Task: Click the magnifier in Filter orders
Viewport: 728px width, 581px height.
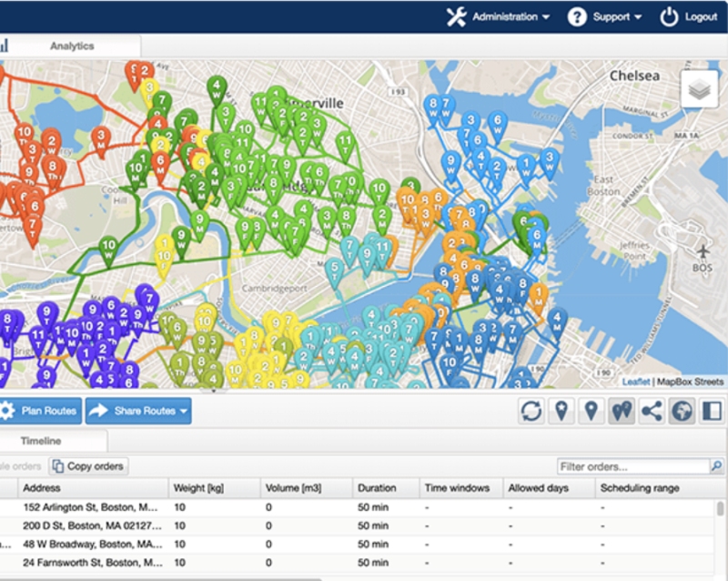Action: [x=716, y=465]
